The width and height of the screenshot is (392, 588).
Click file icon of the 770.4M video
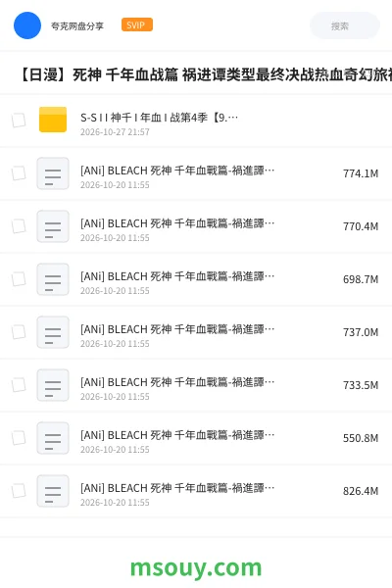[53, 226]
